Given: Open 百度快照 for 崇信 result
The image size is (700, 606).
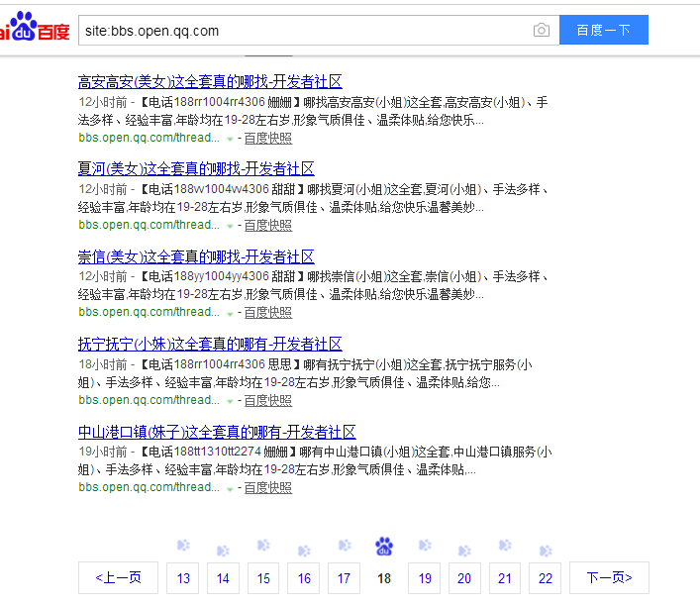Looking at the screenshot, I should click(x=268, y=312).
